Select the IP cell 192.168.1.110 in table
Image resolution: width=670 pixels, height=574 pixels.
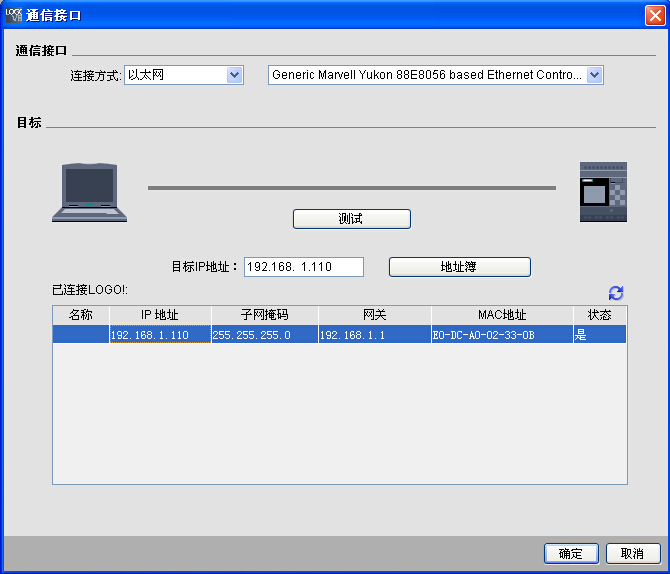click(x=160, y=334)
